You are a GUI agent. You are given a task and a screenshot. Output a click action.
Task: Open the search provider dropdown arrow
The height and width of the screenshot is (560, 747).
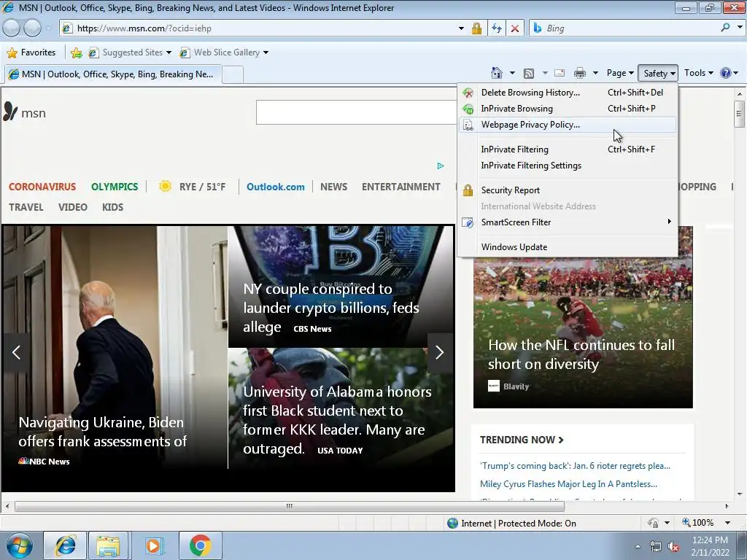tap(740, 28)
